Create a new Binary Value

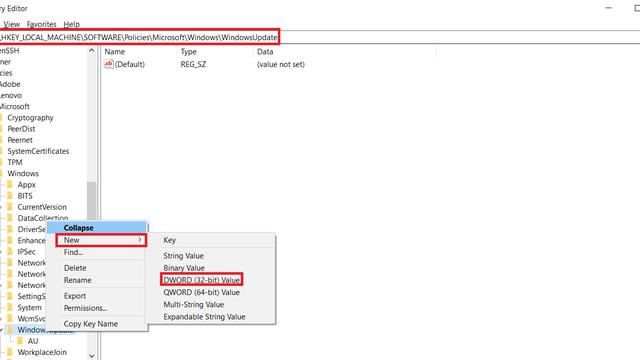[184, 268]
